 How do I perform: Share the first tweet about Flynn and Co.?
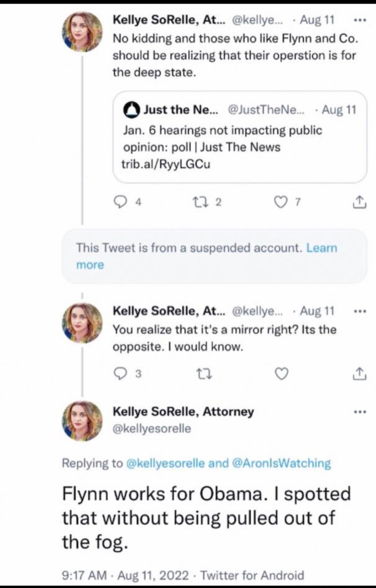tap(358, 202)
